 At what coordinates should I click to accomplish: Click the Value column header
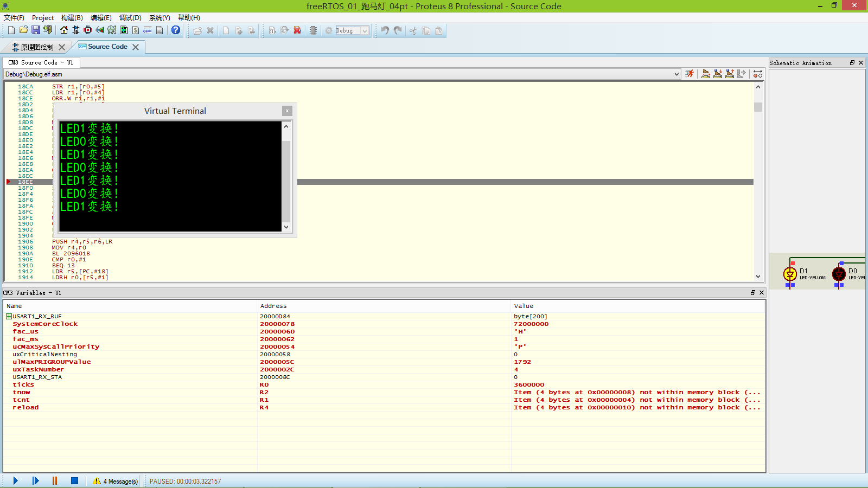click(638, 306)
